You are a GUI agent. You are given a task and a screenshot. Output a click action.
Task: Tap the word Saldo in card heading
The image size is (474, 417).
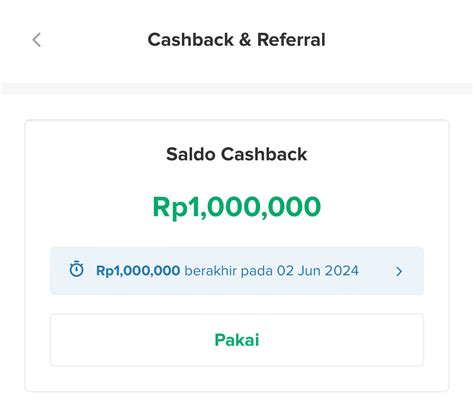[x=191, y=154]
